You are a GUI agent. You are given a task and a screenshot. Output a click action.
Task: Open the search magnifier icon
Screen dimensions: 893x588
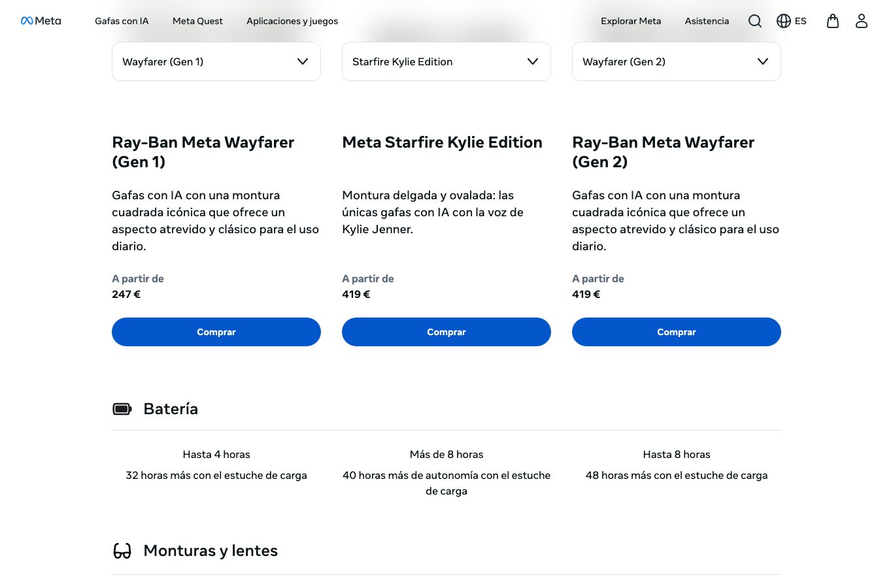(755, 21)
